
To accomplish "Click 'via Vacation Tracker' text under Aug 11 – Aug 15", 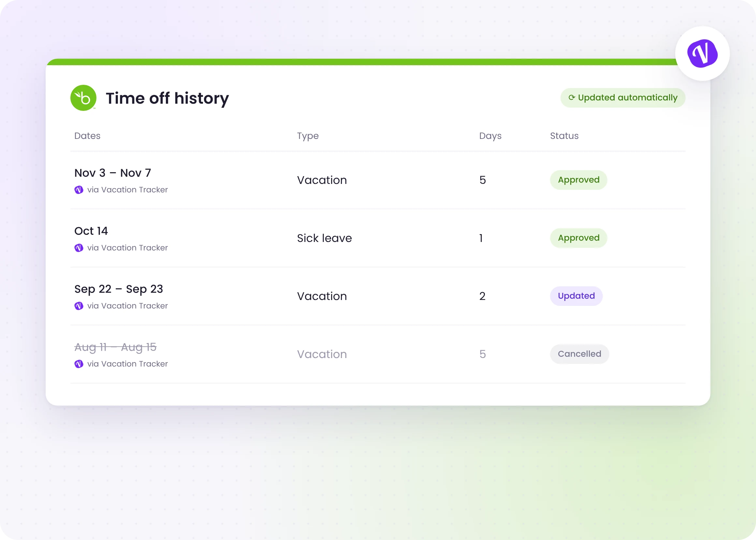I will 127,364.
